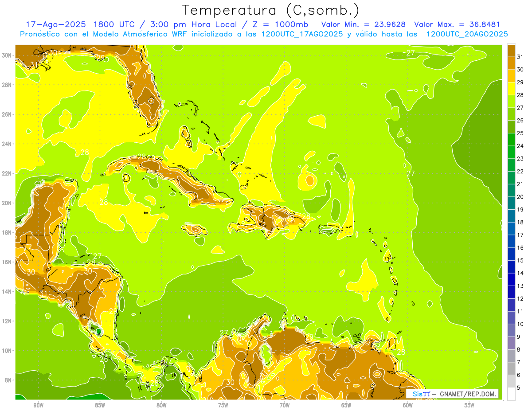The height and width of the screenshot is (411, 532).
Task: Pick the purple legend swatch between 9 and 10
Action: 511,330
